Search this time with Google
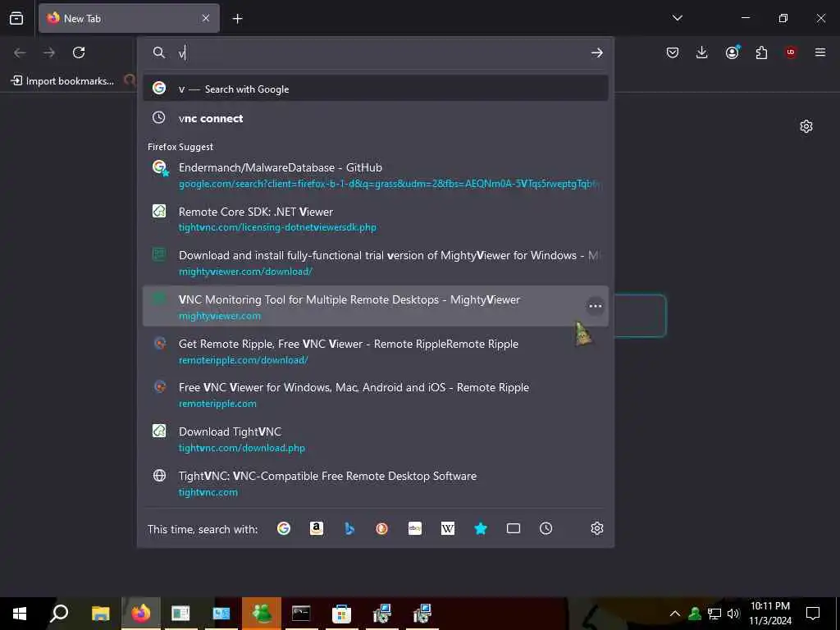840x630 pixels. point(284,529)
